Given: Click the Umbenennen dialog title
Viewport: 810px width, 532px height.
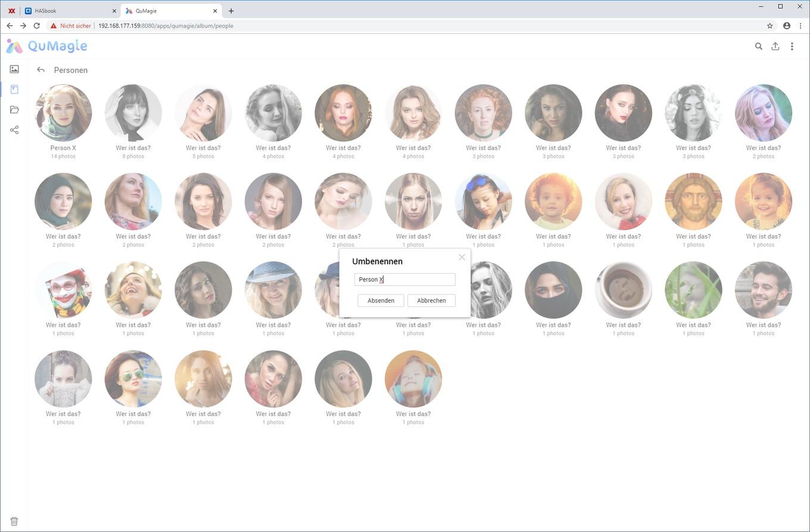Looking at the screenshot, I should point(378,261).
